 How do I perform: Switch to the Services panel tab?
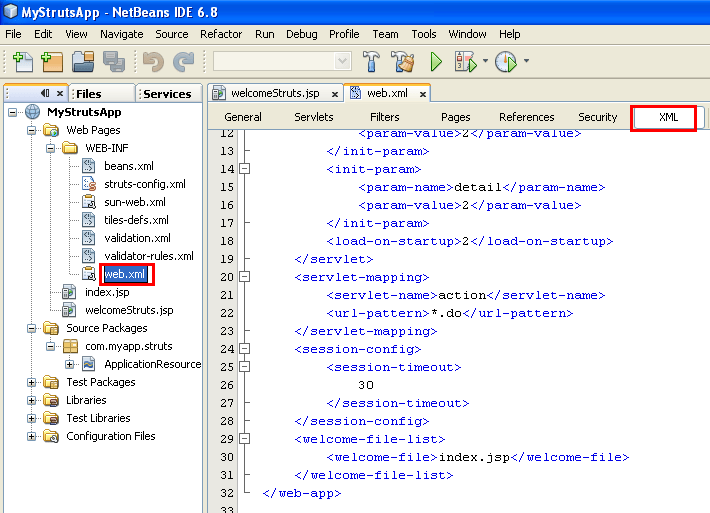(168, 94)
